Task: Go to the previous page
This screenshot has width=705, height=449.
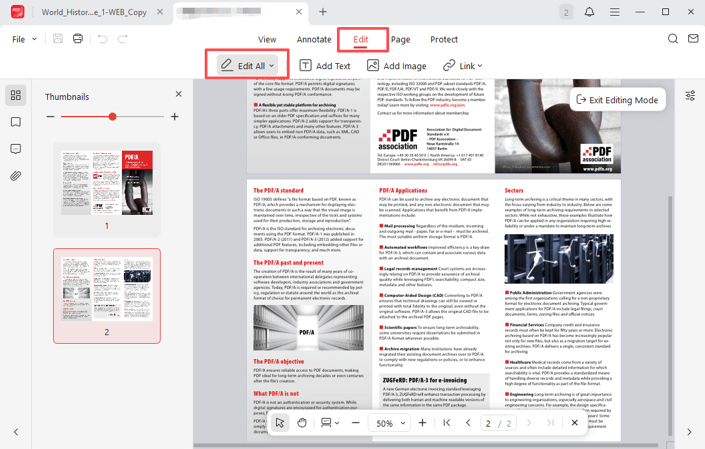Action: point(468,423)
